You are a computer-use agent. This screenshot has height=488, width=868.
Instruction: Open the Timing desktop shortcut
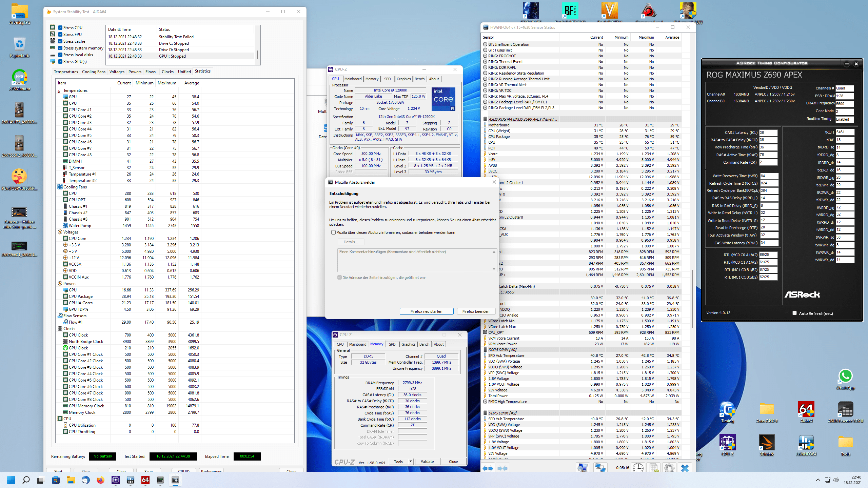[x=727, y=412]
